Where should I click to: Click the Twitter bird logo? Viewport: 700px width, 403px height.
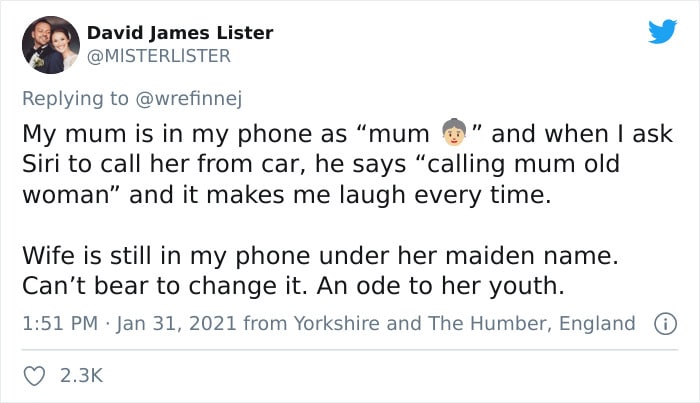tap(662, 31)
